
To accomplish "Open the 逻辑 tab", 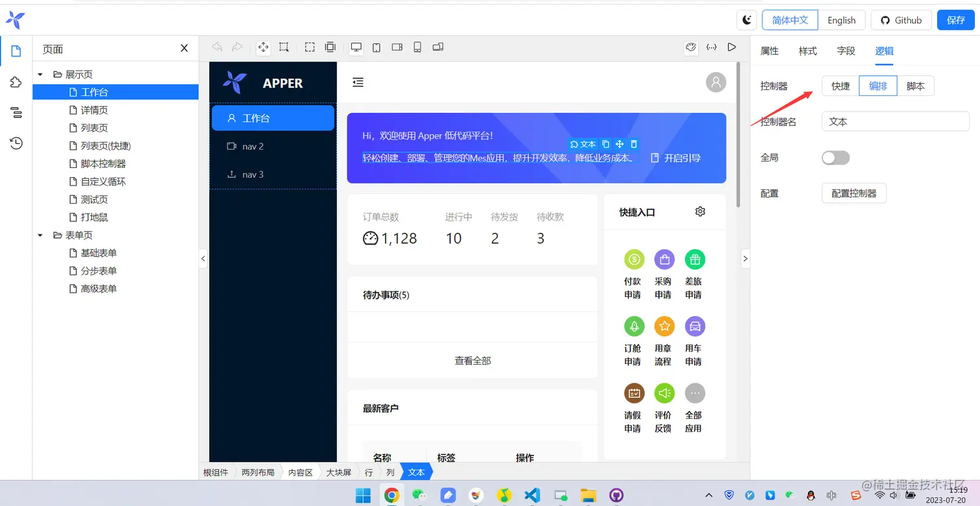I will [884, 51].
